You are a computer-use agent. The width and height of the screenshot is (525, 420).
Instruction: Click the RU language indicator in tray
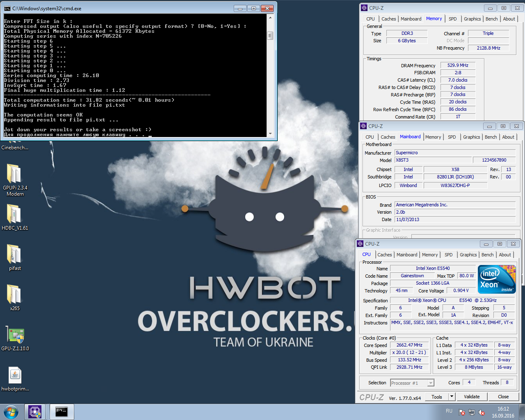449,411
